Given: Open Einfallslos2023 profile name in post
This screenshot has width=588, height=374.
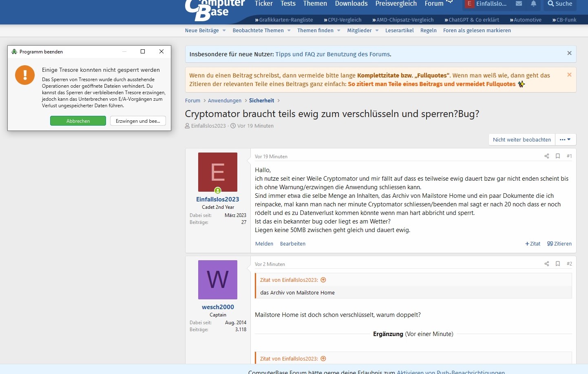Looking at the screenshot, I should click(x=218, y=199).
